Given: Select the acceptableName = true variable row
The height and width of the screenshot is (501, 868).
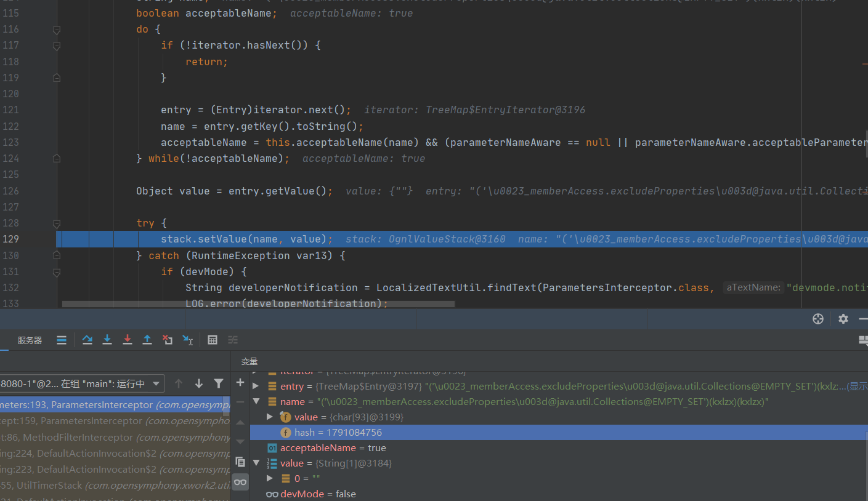Looking at the screenshot, I should tap(559, 448).
